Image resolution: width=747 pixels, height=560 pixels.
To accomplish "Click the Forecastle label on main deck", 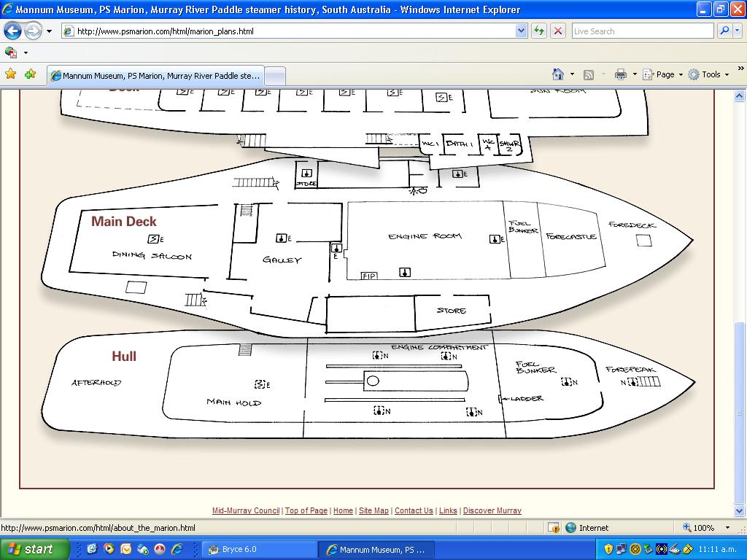I will pyautogui.click(x=570, y=236).
